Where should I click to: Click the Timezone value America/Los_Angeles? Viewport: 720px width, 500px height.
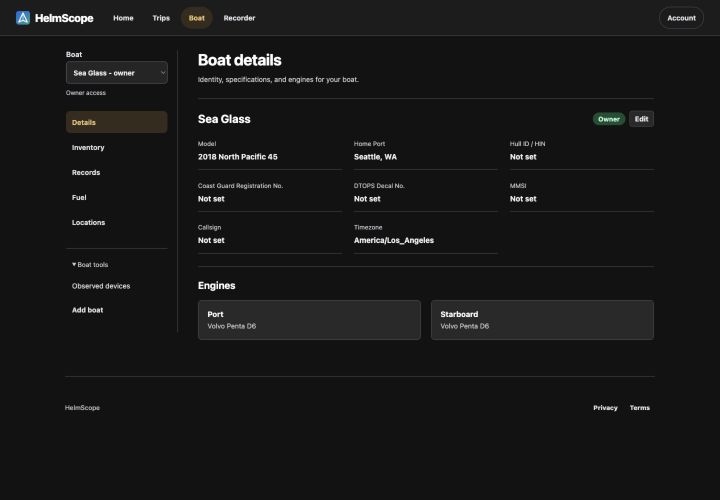pos(394,240)
